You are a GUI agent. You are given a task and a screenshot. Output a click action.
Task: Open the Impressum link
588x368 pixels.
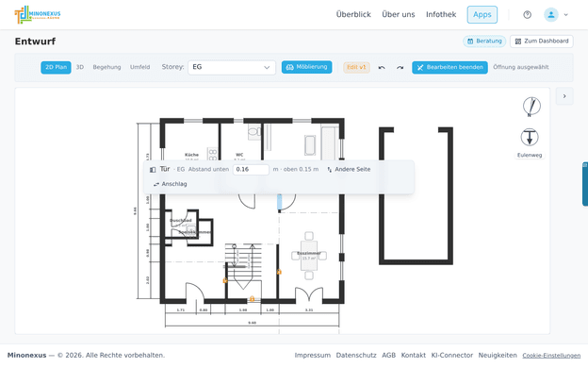(x=313, y=355)
